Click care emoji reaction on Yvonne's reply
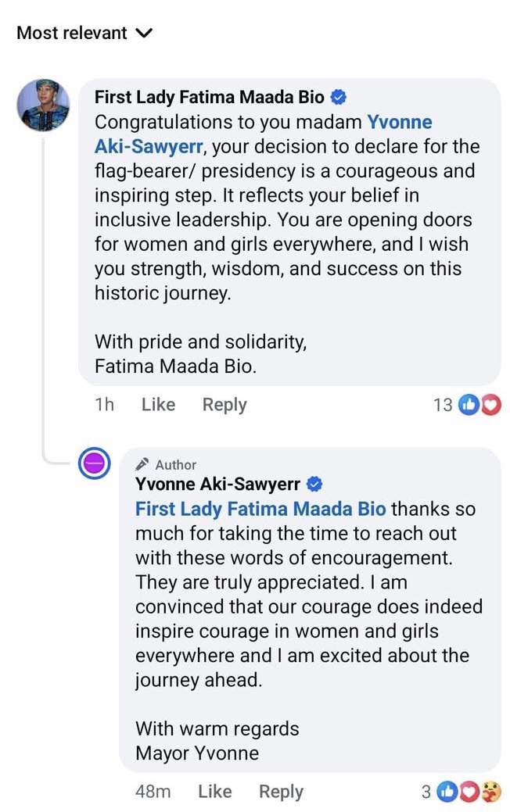 point(491,792)
